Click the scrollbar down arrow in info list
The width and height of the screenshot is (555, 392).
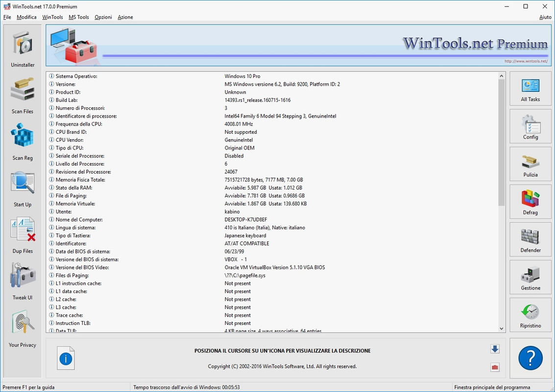501,329
